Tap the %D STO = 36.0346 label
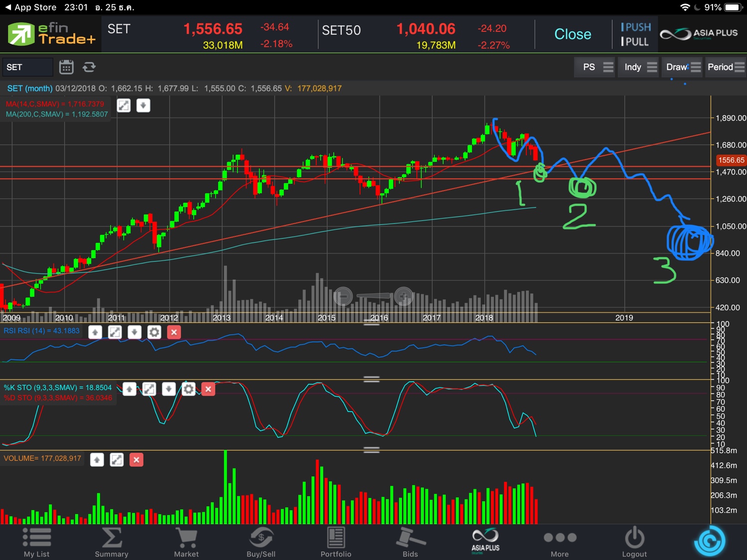This screenshot has height=560, width=747. 58,398
